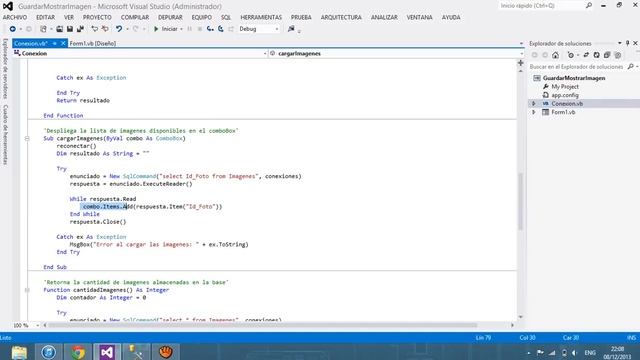
Task: Click the End Function keyword line
Action: tap(63, 116)
